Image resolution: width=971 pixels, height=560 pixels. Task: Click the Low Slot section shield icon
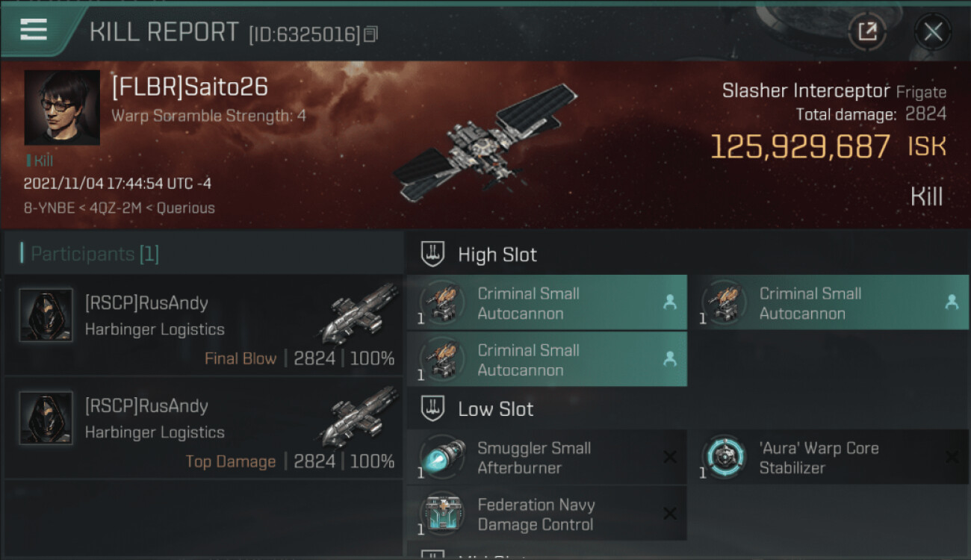click(x=433, y=408)
